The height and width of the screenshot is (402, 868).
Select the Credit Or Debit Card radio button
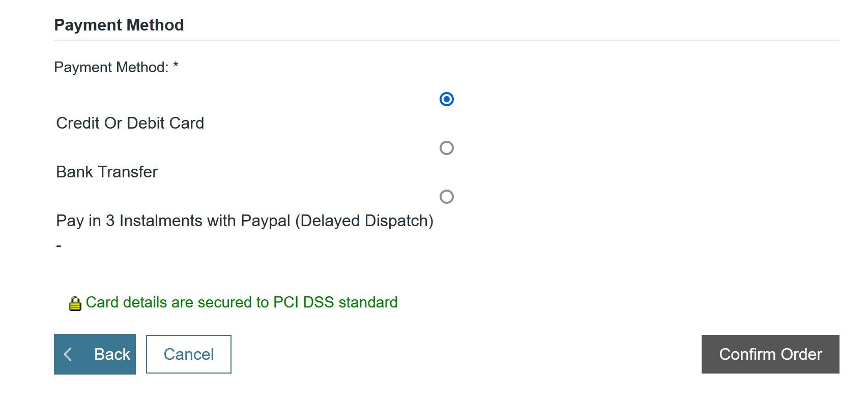tap(446, 99)
